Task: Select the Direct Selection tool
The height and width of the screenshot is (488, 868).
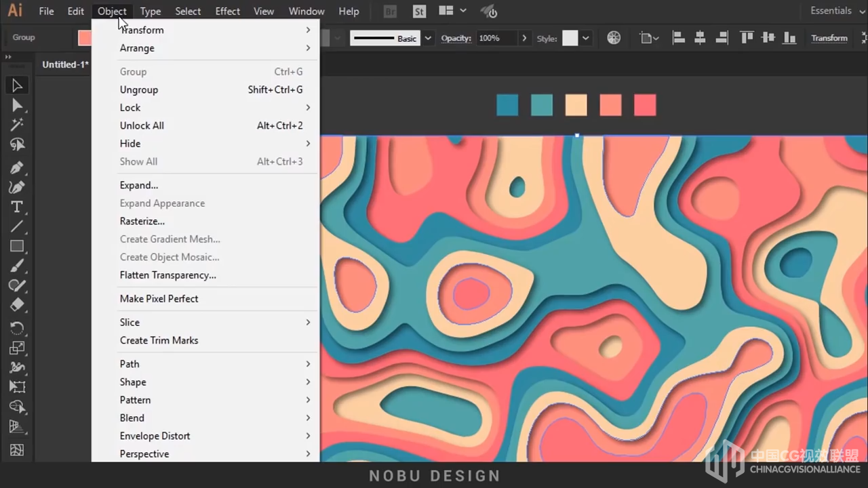Action: click(17, 105)
